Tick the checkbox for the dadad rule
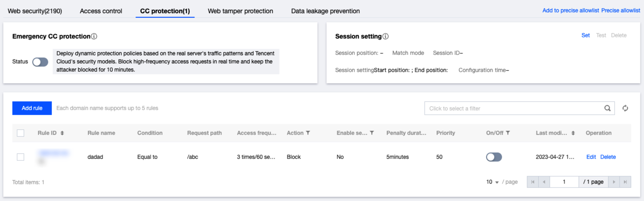Image resolution: width=644 pixels, height=201 pixels. [20, 157]
